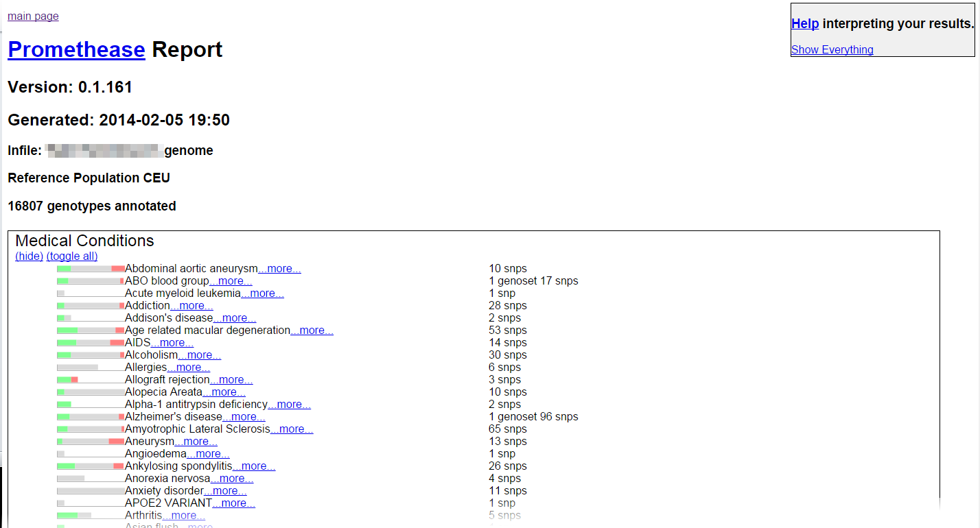The image size is (980, 528).
Task: Expand the Addiction entry's more link
Action: pos(191,306)
